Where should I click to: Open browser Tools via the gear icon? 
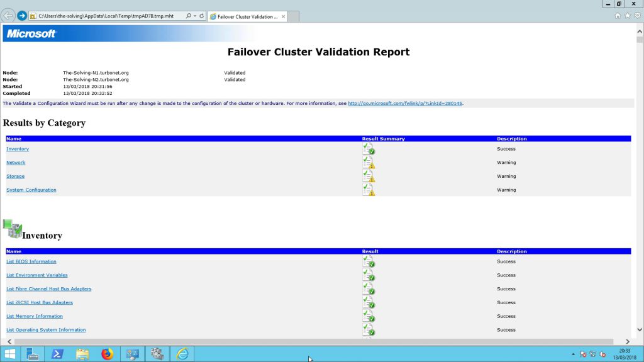click(638, 16)
